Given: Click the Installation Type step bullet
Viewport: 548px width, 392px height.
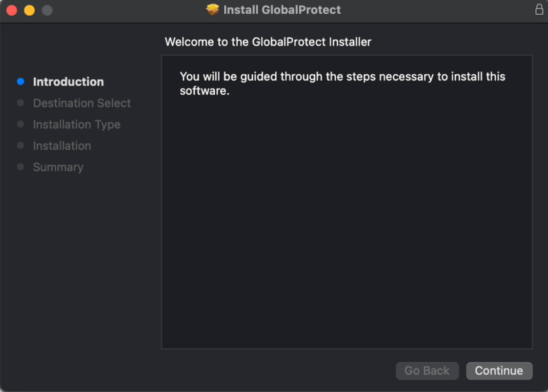Looking at the screenshot, I should pos(21,124).
